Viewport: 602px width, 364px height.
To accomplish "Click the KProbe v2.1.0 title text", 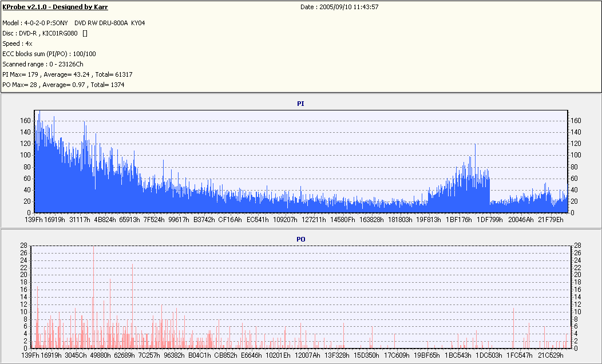I will pyautogui.click(x=55, y=7).
